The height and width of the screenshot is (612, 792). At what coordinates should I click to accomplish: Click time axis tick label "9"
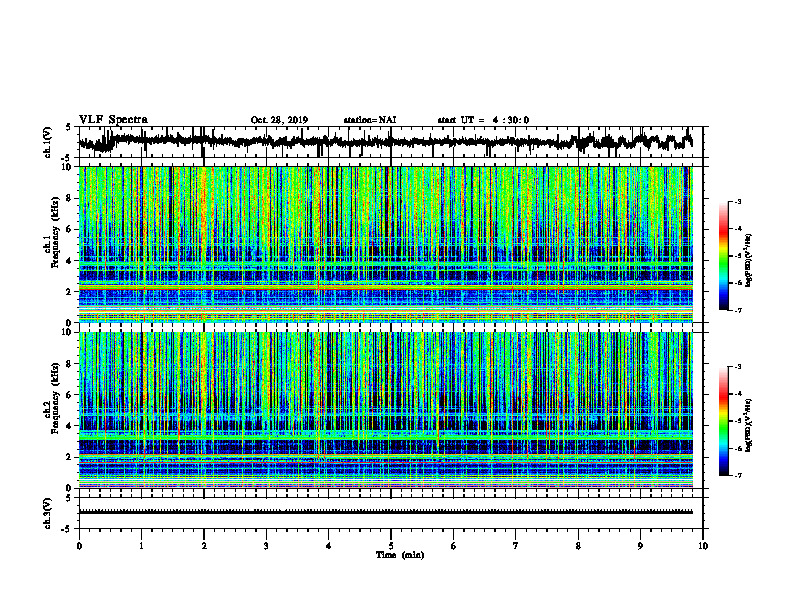click(x=640, y=546)
